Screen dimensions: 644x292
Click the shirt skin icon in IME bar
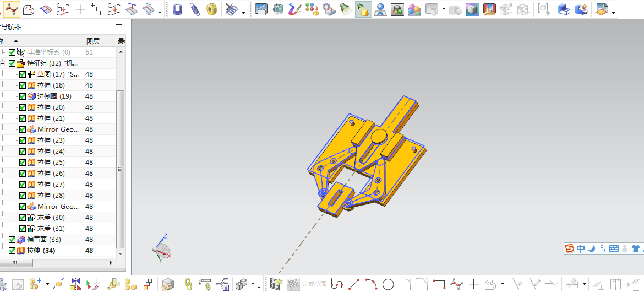point(635,248)
